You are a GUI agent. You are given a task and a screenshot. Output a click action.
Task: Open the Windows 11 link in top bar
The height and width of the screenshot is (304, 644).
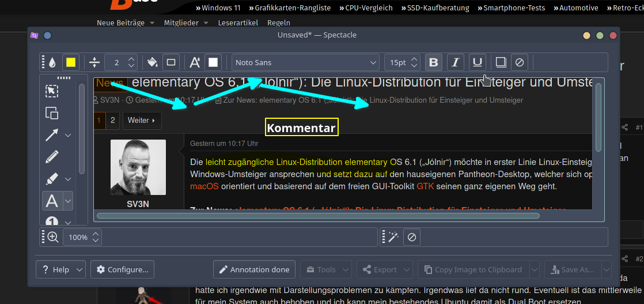(218, 8)
